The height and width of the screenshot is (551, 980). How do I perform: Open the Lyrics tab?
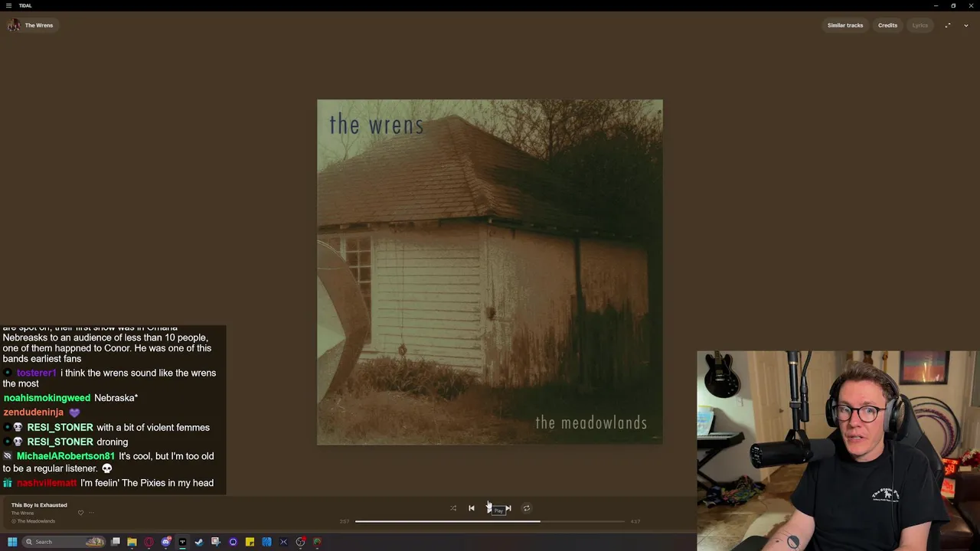(920, 25)
